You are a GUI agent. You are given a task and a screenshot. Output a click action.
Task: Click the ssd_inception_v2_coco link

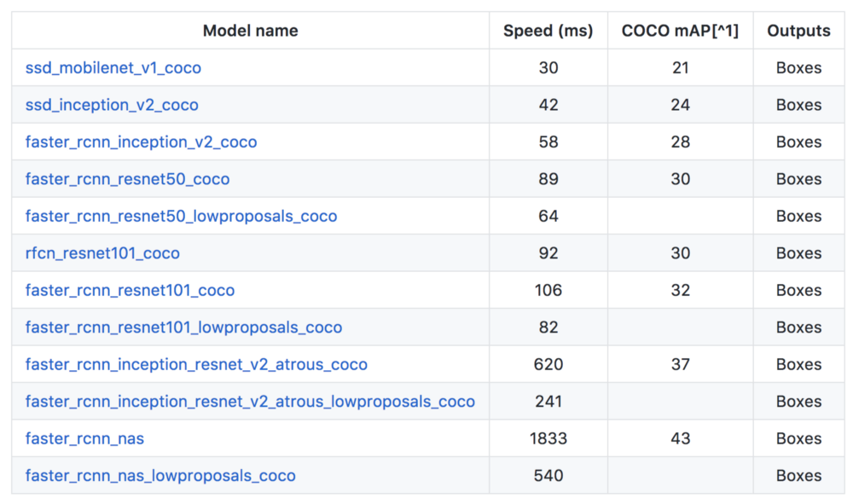coord(112,106)
